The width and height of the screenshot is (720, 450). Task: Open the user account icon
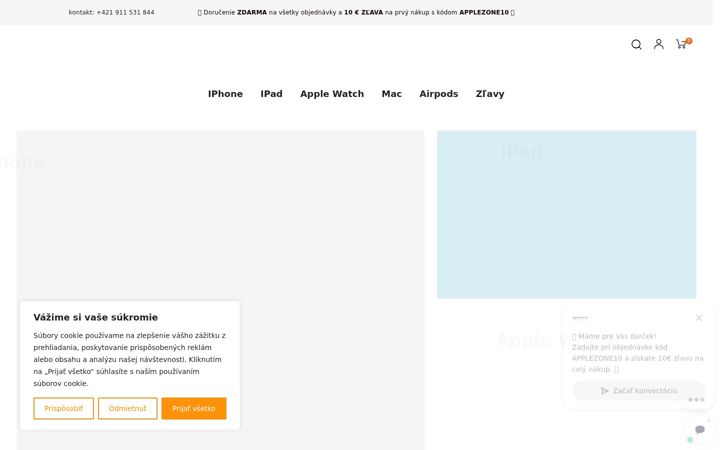point(658,44)
